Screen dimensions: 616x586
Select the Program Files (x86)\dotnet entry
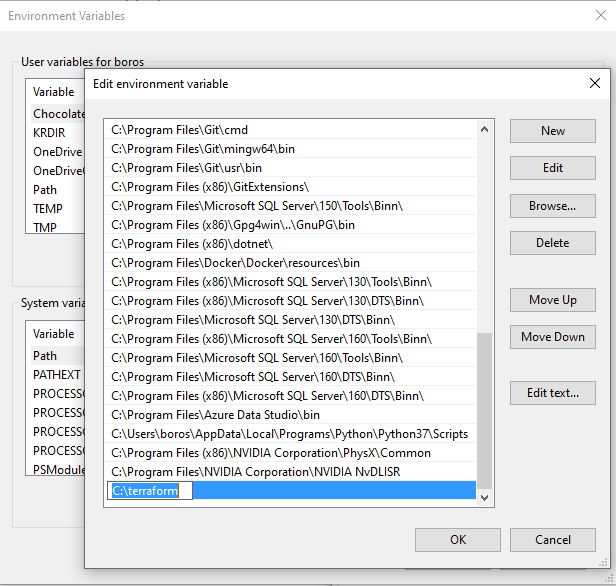tap(290, 244)
